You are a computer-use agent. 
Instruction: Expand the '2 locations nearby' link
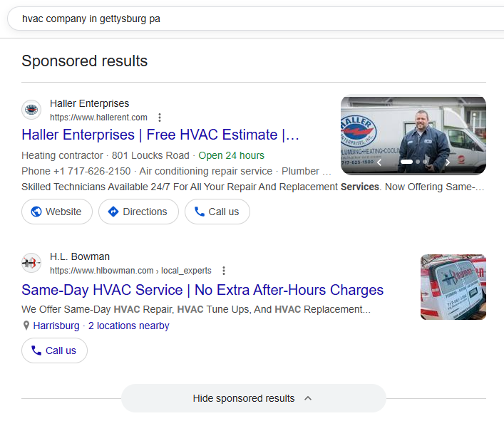[128, 326]
